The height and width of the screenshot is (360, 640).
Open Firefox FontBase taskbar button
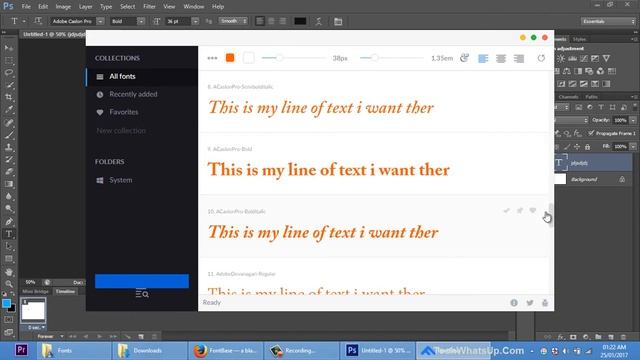coord(225,351)
